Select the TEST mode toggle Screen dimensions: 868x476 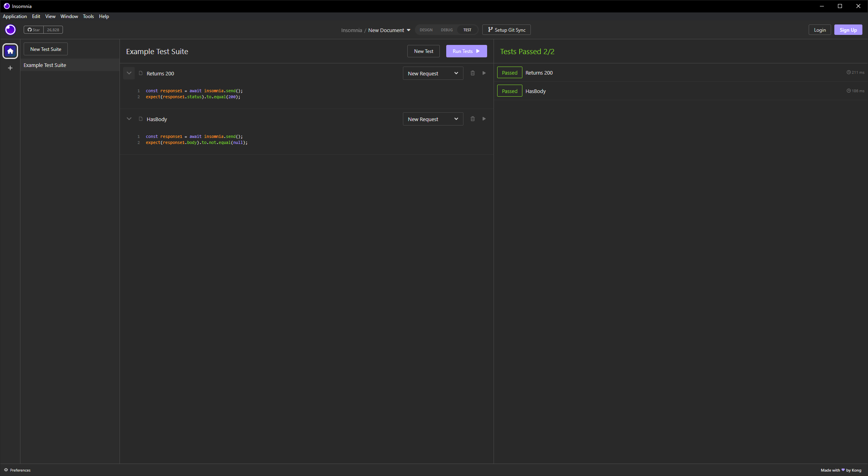(467, 30)
